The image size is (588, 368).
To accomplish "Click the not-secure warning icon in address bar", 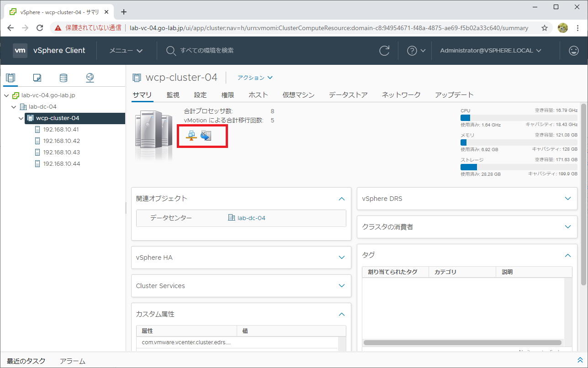I will coord(58,28).
